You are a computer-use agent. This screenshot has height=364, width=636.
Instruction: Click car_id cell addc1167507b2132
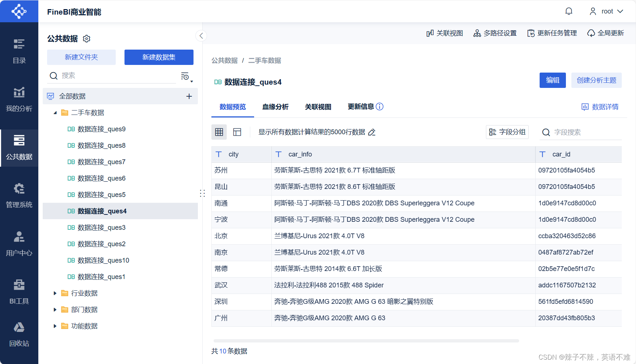579,285
